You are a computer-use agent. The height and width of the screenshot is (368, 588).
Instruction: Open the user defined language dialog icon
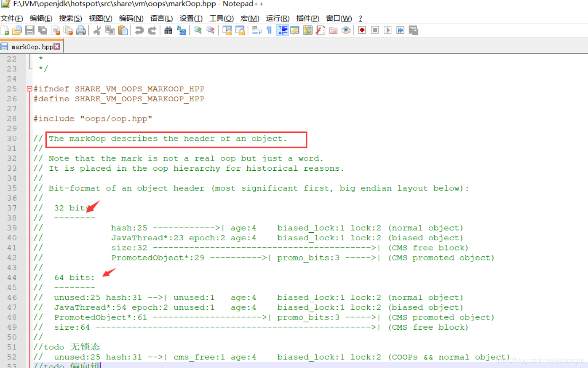click(295, 30)
